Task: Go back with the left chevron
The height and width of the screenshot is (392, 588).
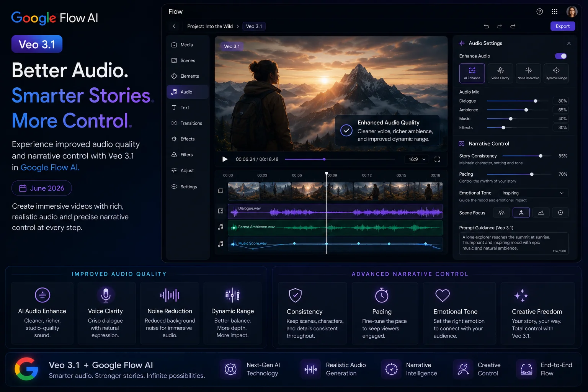Action: click(x=174, y=26)
